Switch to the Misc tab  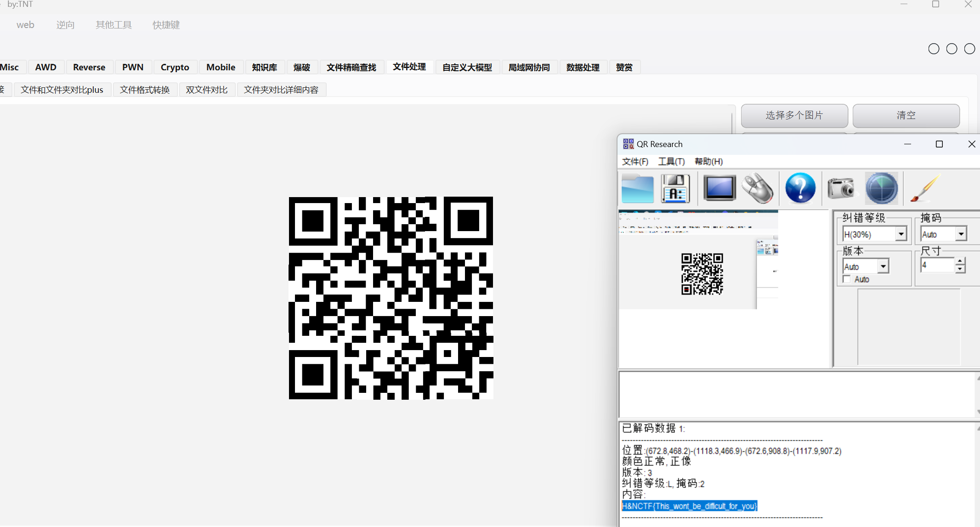coord(10,67)
